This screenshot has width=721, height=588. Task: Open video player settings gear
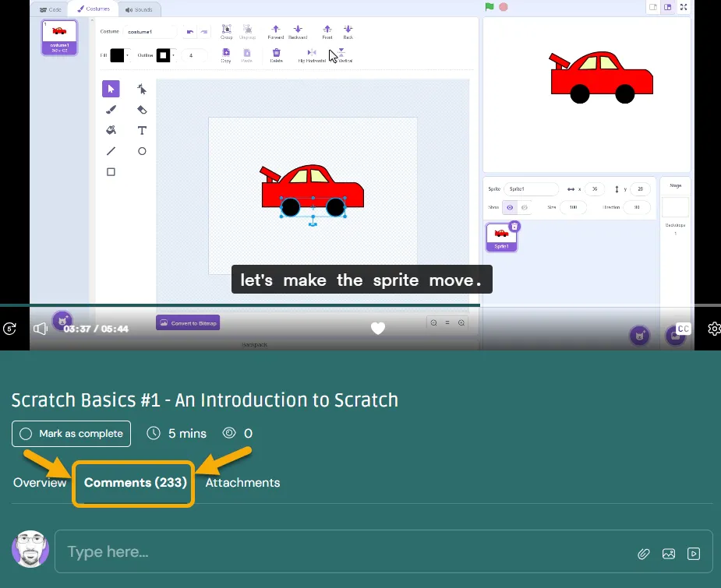pos(714,329)
